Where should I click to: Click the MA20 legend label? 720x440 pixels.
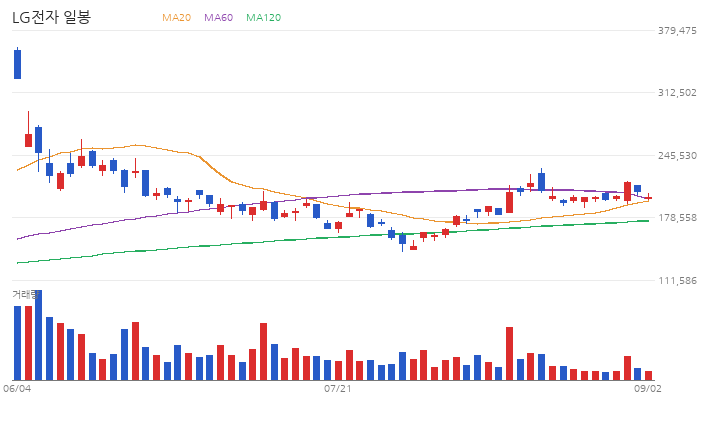click(x=176, y=18)
